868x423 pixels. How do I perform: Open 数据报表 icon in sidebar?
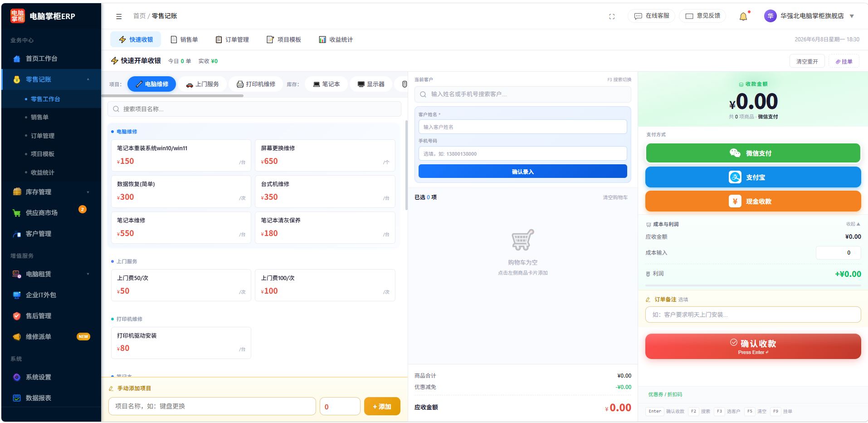click(x=17, y=398)
